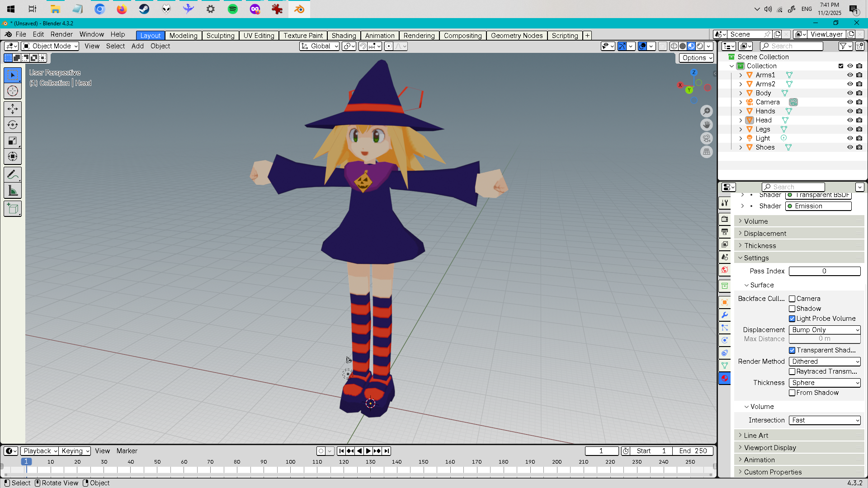Open Spotify from the Windows taskbar
The height and width of the screenshot is (488, 868).
coord(233,9)
